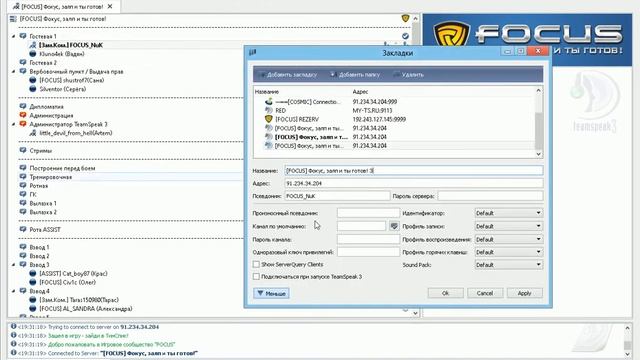Screen dimensions: 640x360
Task: Open the Идентификатор dropdown
Action: click(509, 213)
